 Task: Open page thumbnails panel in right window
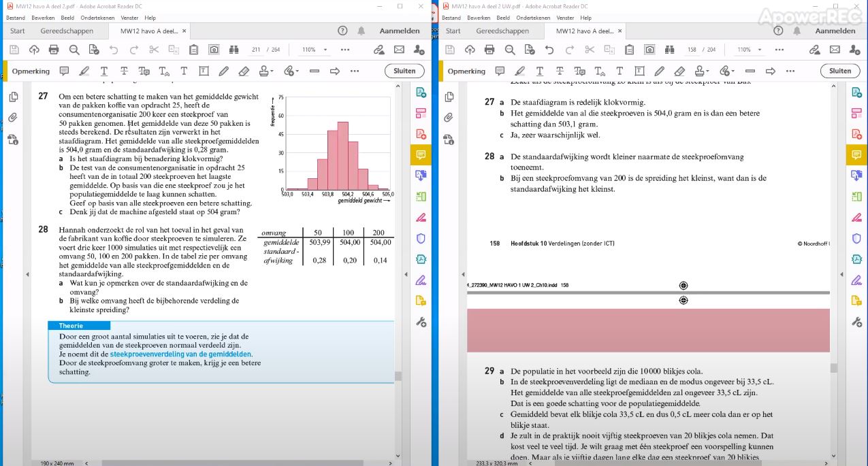[x=449, y=97]
